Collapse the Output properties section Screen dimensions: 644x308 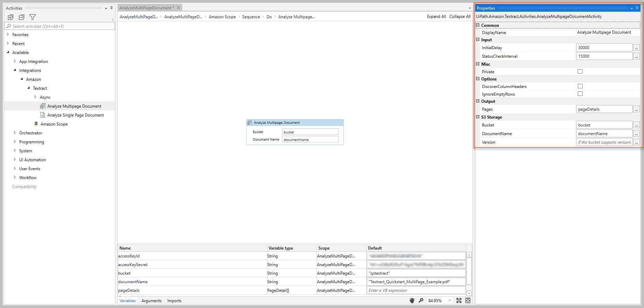point(478,101)
